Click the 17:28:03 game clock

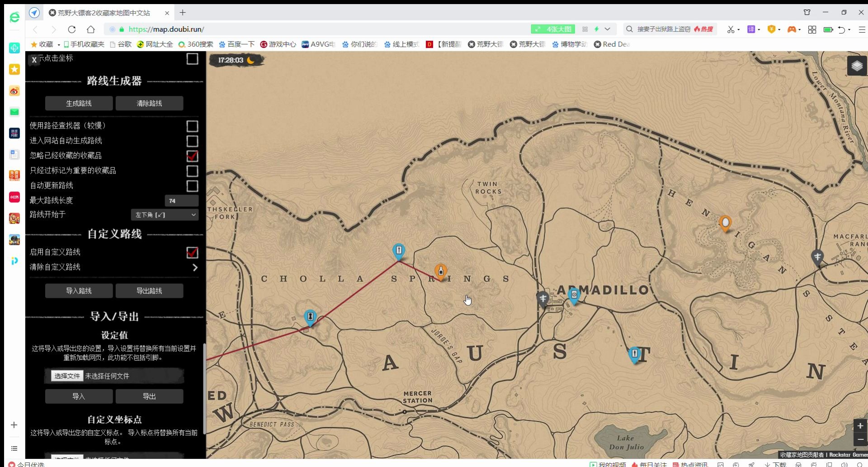coord(236,60)
